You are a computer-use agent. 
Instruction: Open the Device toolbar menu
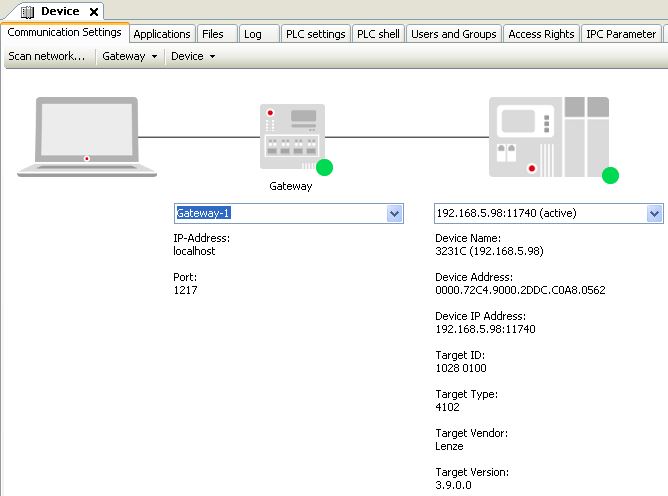(x=193, y=56)
